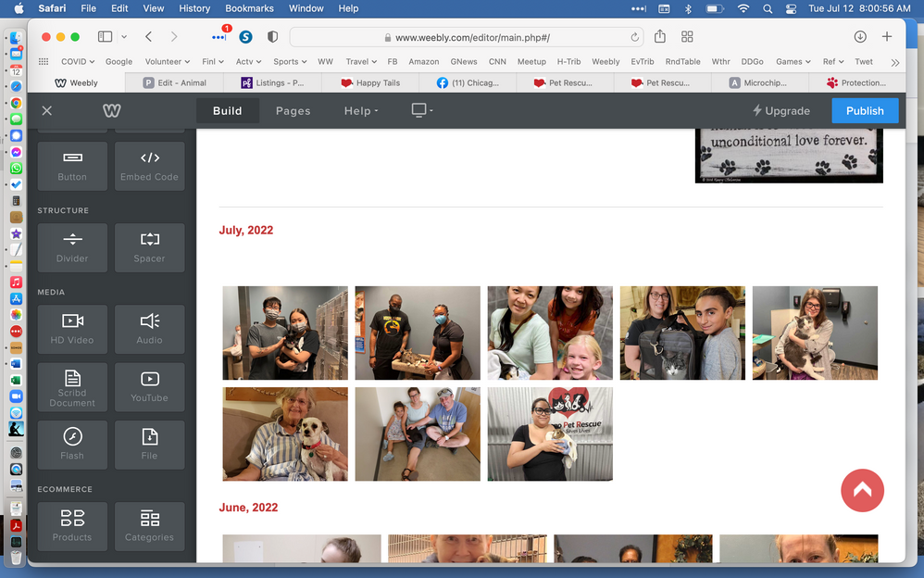The image size is (924, 578).
Task: Add a Divider element from the sidebar
Action: [72, 247]
